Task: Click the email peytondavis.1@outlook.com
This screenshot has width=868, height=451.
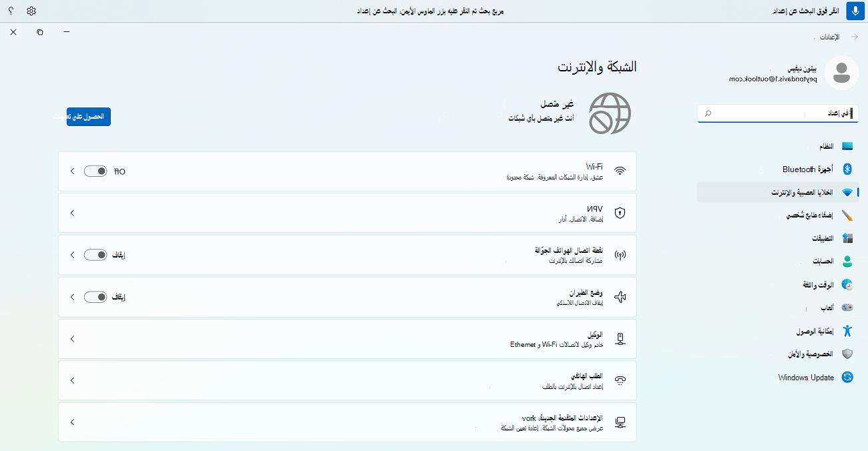Action: click(773, 79)
